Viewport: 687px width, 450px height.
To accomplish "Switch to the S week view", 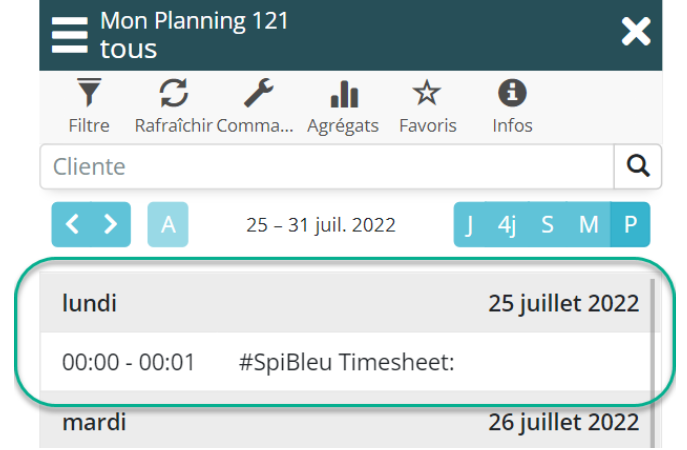I will 547,224.
